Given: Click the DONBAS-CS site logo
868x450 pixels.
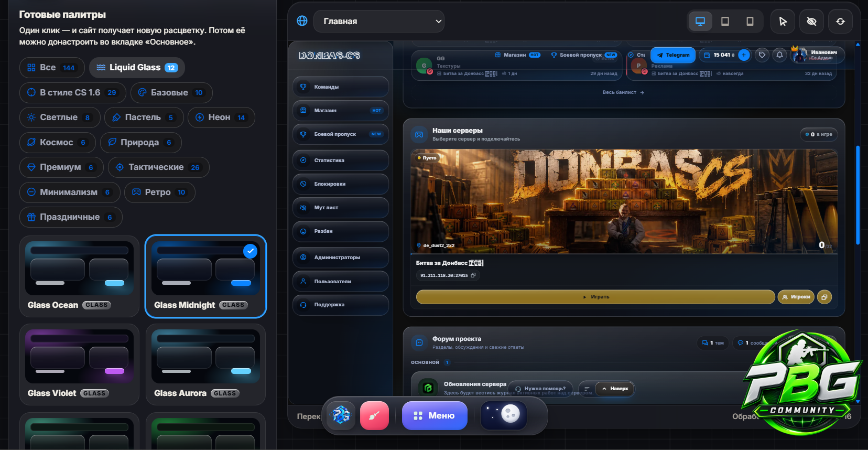Looking at the screenshot, I should point(329,56).
